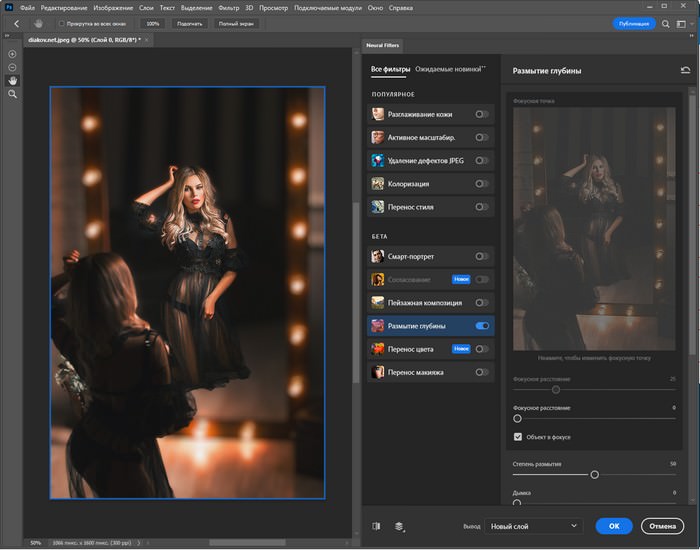Click the focal point preview image
This screenshot has height=550, width=700.
tap(594, 228)
